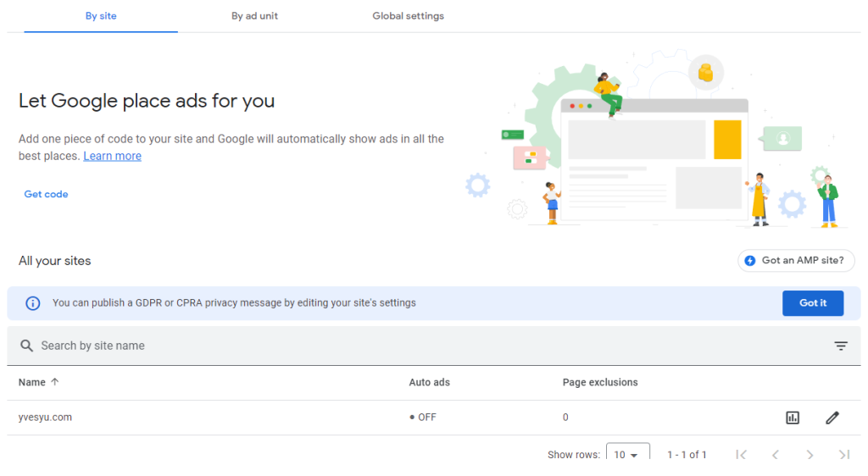Click the All your sites heading
Image resolution: width=868 pixels, height=476 pixels.
(55, 261)
